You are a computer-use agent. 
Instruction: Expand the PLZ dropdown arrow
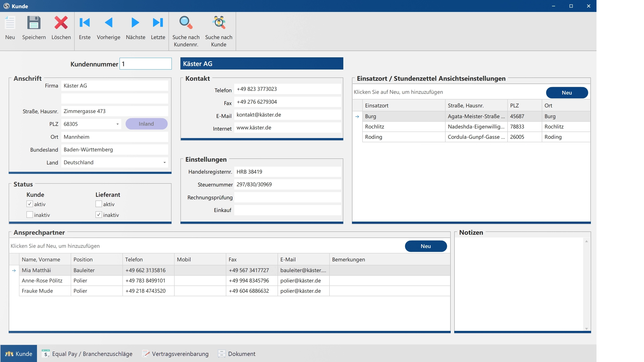117,124
